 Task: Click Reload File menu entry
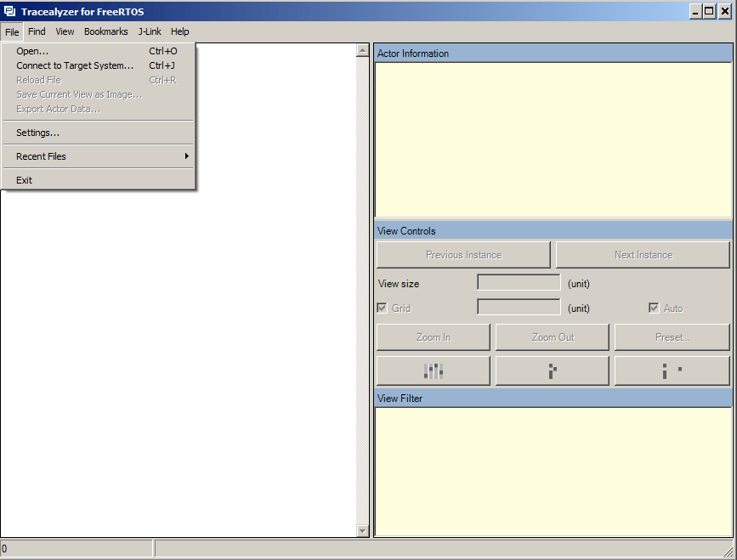(x=99, y=81)
